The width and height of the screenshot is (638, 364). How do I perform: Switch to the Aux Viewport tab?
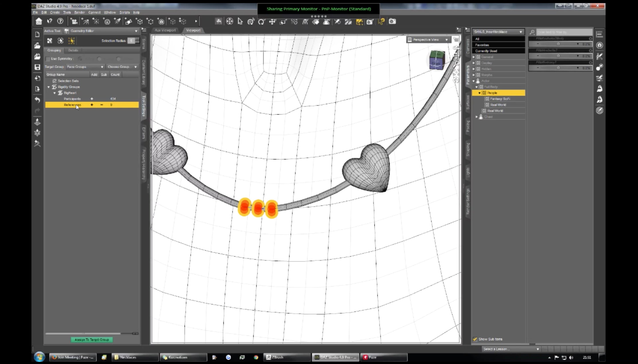[165, 30]
